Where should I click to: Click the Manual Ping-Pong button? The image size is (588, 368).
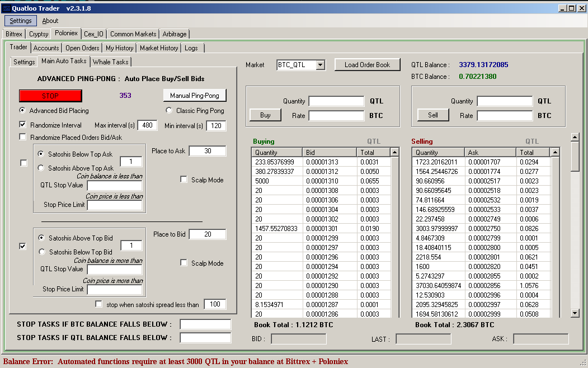(195, 96)
